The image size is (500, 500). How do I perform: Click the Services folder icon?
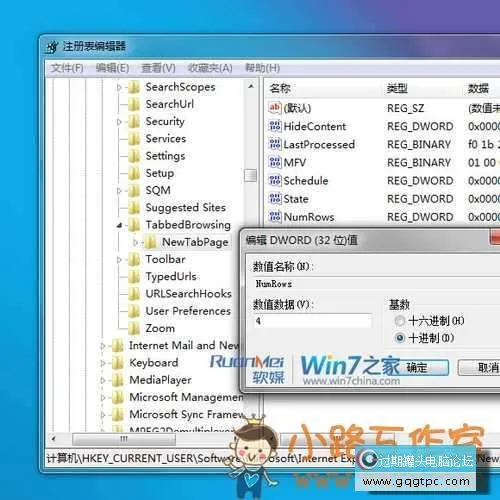[134, 139]
